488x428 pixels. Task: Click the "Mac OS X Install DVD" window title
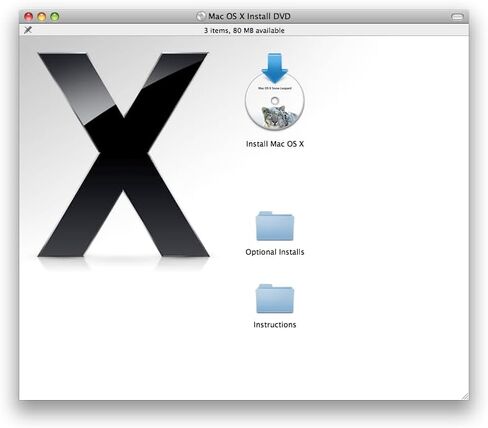pyautogui.click(x=249, y=16)
